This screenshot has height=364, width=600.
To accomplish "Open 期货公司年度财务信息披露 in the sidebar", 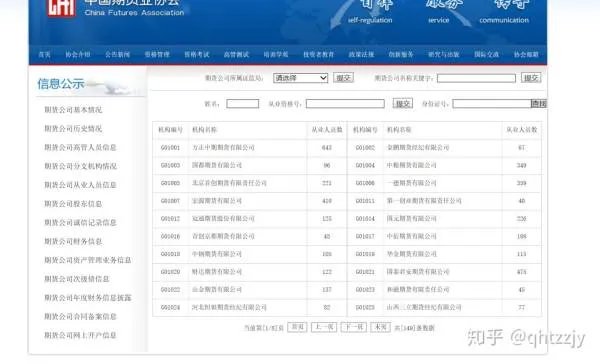I will pos(88,298).
